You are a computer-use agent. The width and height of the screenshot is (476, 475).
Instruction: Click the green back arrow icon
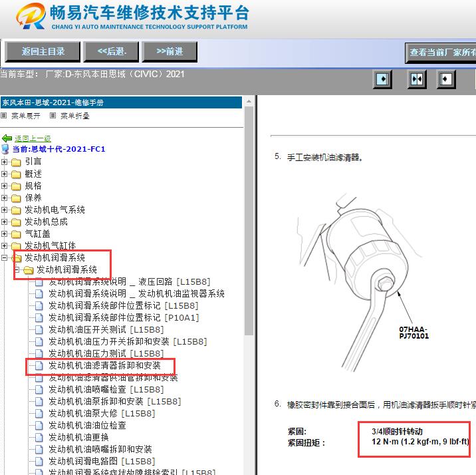7,138
